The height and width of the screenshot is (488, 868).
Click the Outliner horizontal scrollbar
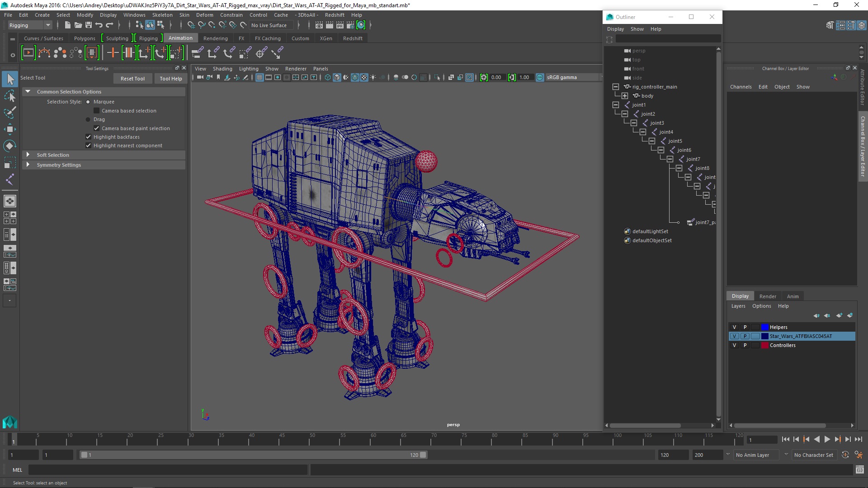click(645, 426)
